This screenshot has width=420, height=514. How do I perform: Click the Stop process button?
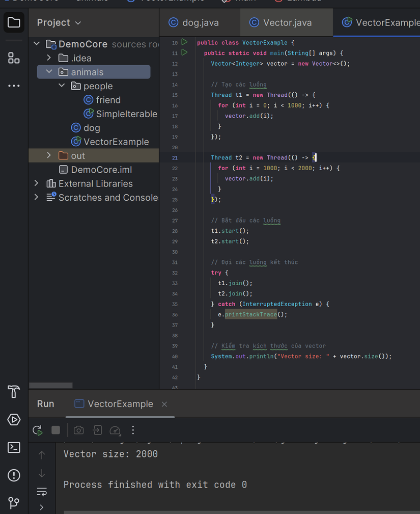[x=56, y=430]
